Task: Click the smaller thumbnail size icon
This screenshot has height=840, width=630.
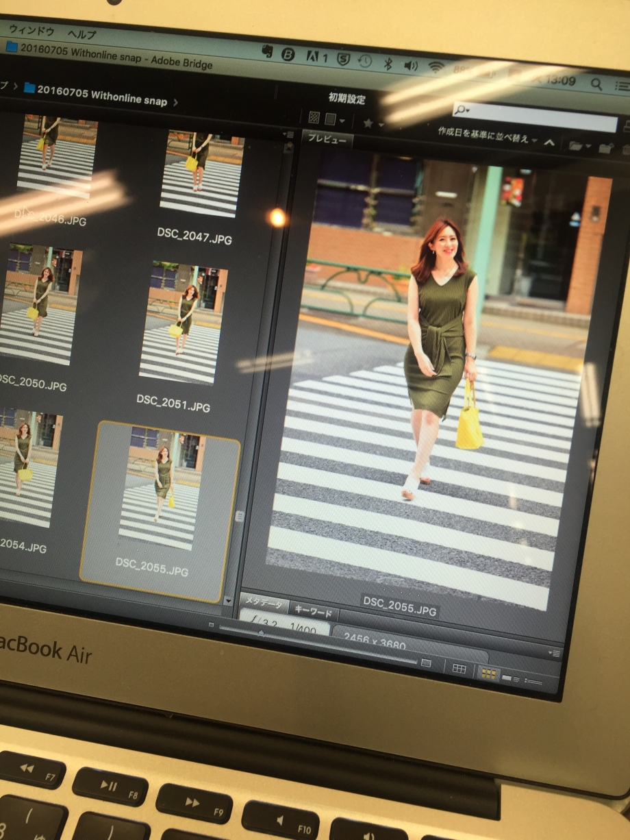Action: (212, 626)
